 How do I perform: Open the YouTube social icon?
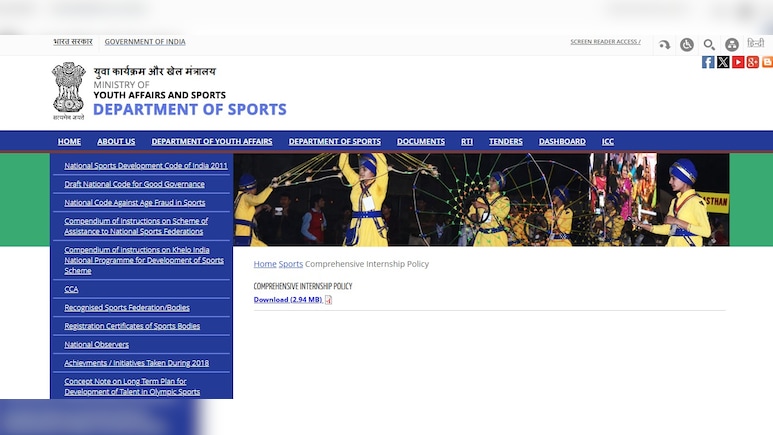738,62
